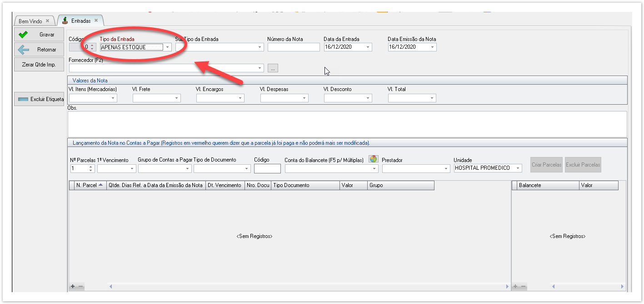Close the Entradas tab
Viewport: 644px width, 304px height.
click(x=96, y=20)
